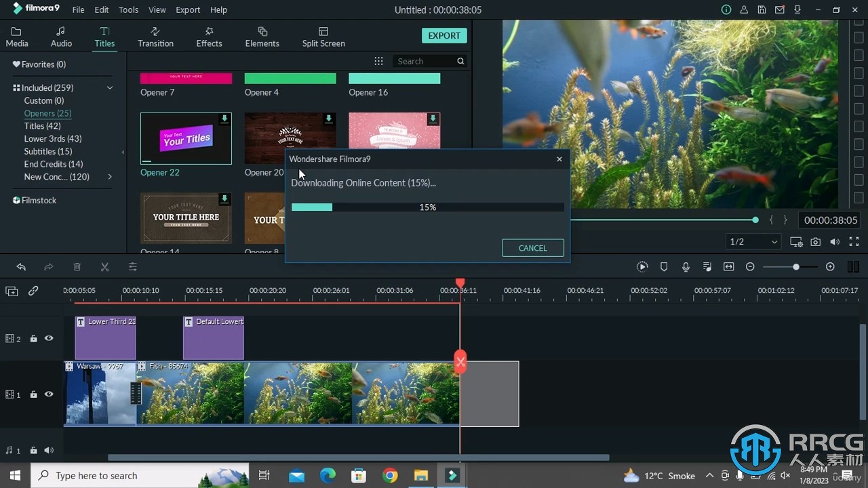The image size is (868, 488).
Task: Click the red scissors on the playhead
Action: (460, 362)
